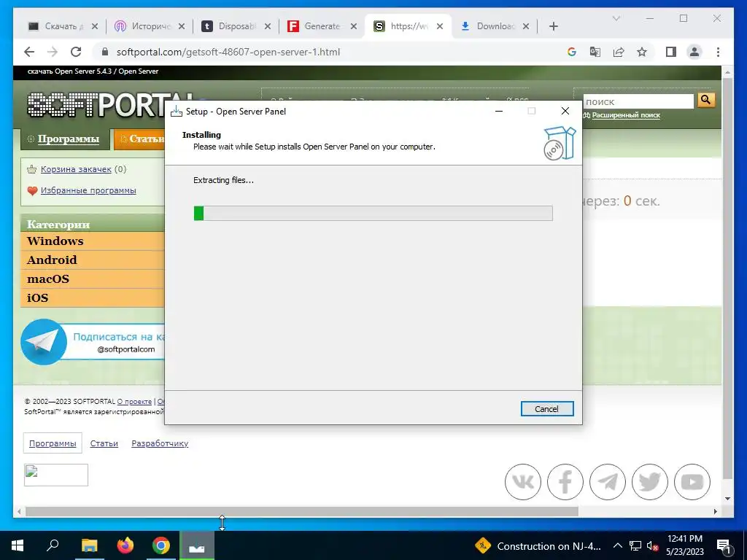Click the Программы footer link
This screenshot has width=747, height=560.
point(53,443)
